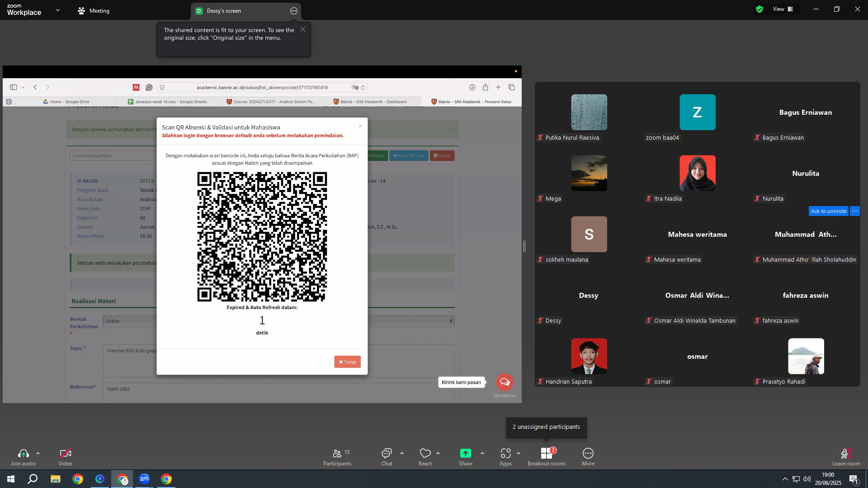Click the browser sidebar toggle icon
Viewport: 868px width, 488px height.
(14, 87)
